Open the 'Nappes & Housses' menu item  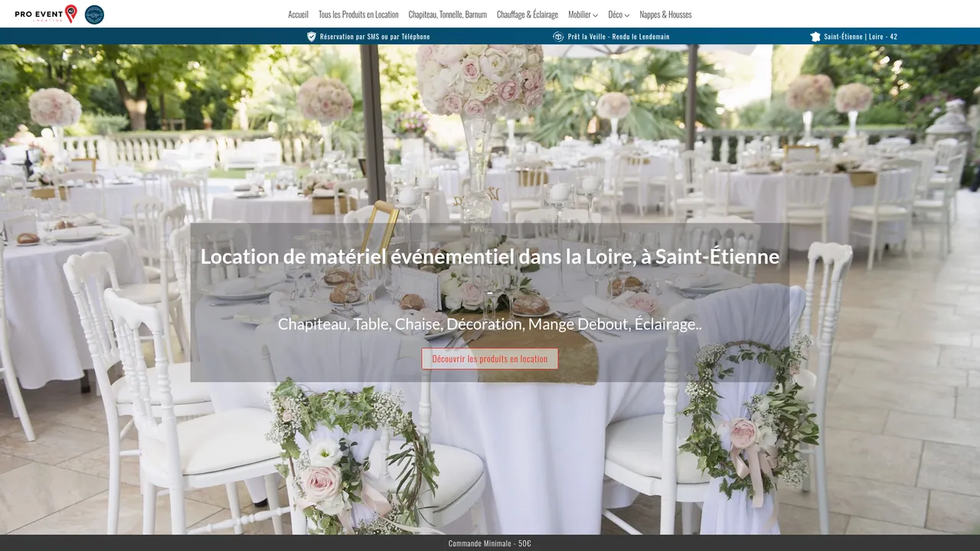pyautogui.click(x=665, y=15)
